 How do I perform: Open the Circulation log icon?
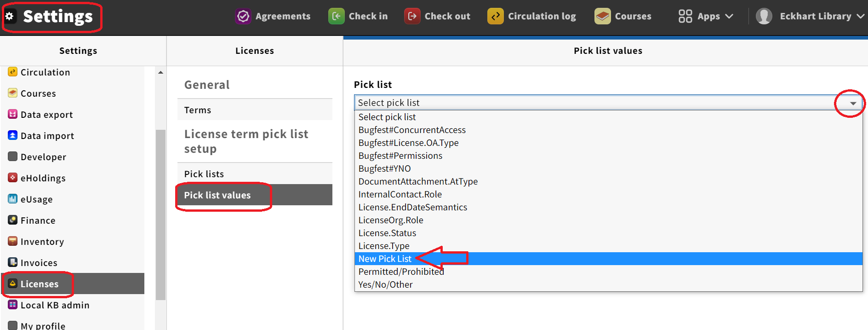[496, 16]
